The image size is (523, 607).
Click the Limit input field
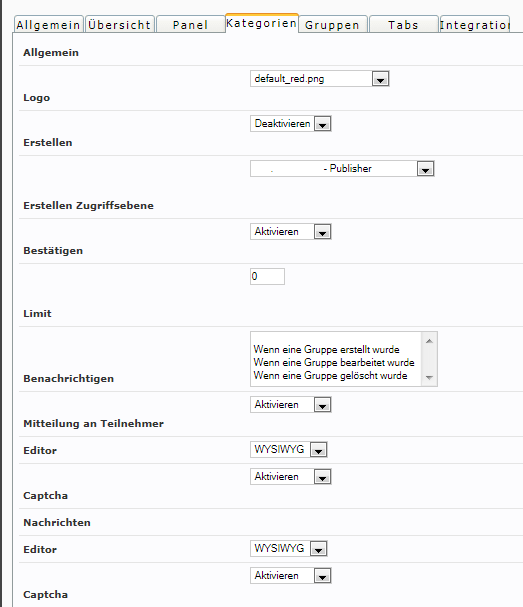click(267, 276)
